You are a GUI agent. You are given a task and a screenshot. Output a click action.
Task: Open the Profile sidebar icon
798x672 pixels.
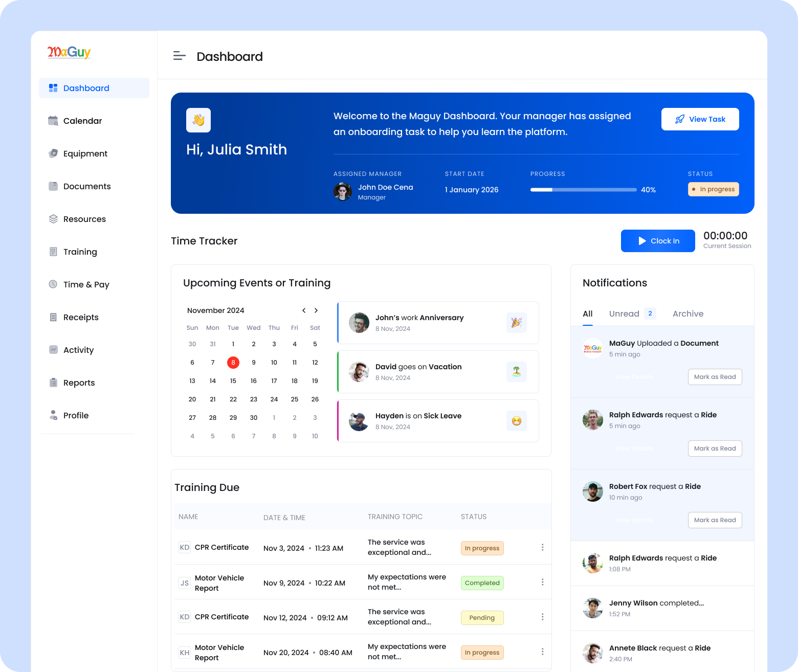(x=53, y=415)
